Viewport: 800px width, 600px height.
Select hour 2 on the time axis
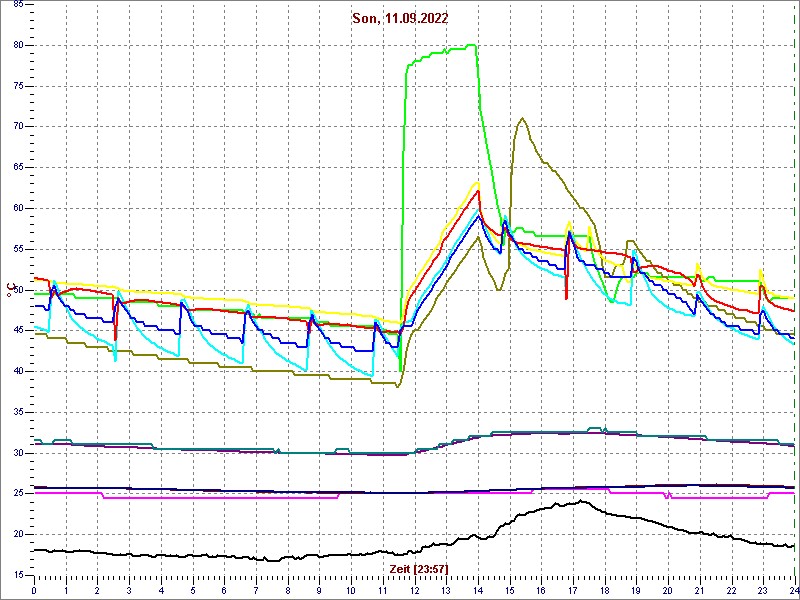pos(97,591)
